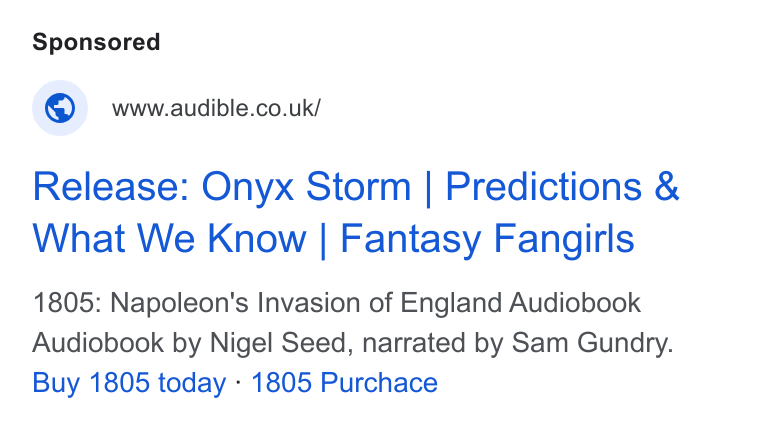The height and width of the screenshot is (426, 760).
Task: Click the 'Audiobook by Nigel Seed' text
Action: click(x=190, y=343)
